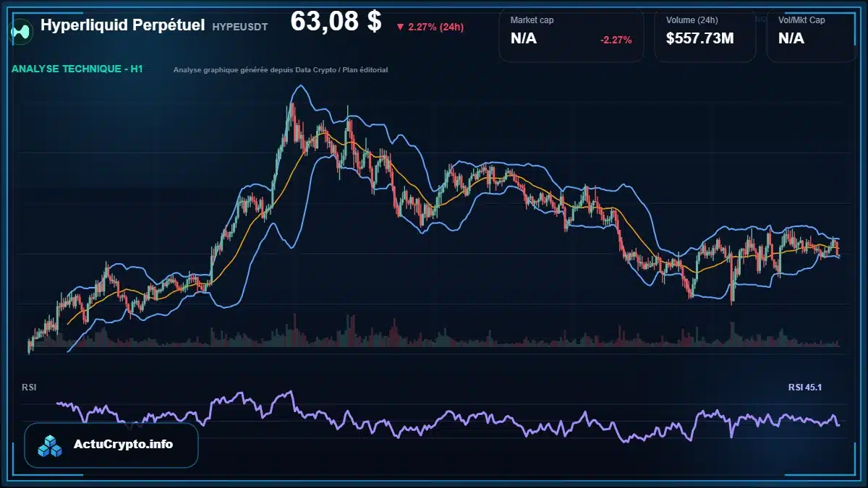The width and height of the screenshot is (868, 488).
Task: Click the HYPEUSDT ticker label
Action: [240, 27]
